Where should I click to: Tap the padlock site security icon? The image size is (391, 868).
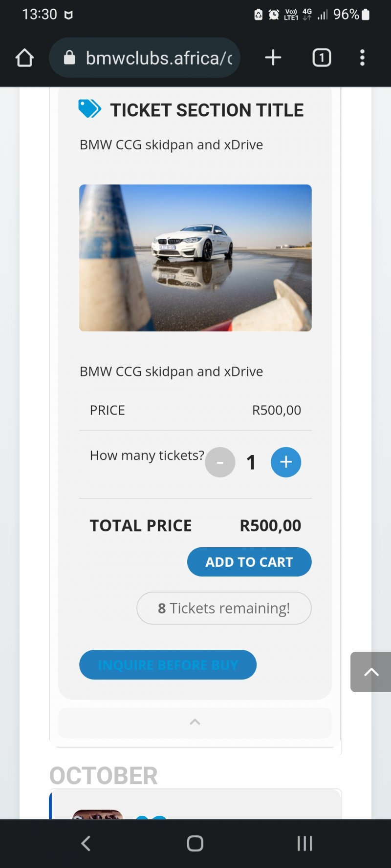coord(70,58)
